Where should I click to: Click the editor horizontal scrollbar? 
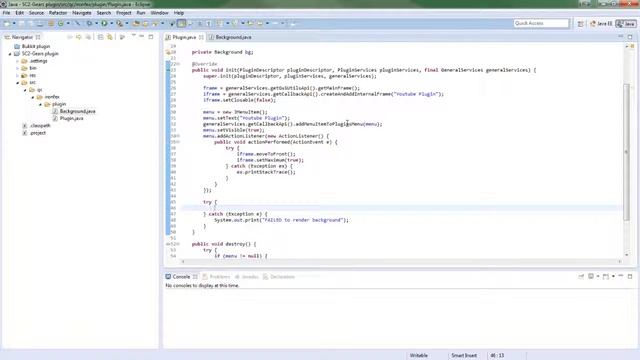[x=401, y=261]
